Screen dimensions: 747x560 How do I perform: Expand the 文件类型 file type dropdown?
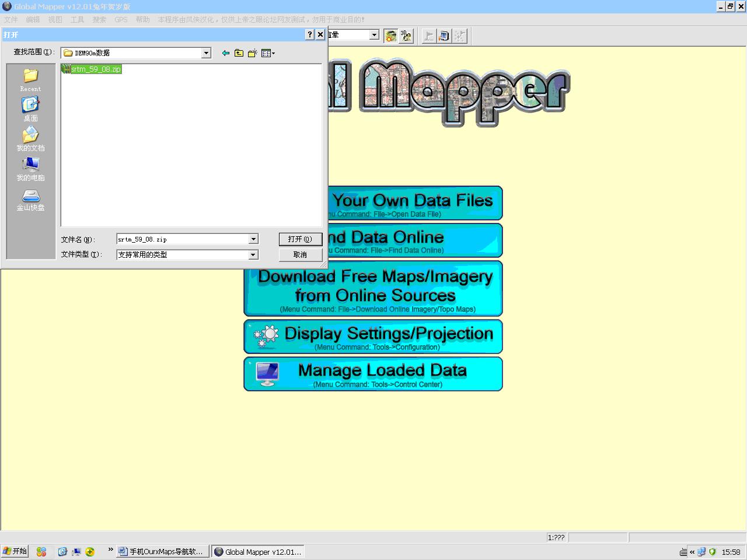pos(253,255)
